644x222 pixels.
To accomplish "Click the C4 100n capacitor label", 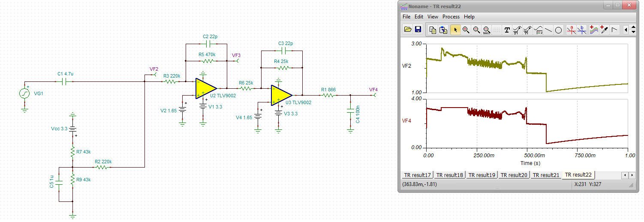I will point(358,115).
